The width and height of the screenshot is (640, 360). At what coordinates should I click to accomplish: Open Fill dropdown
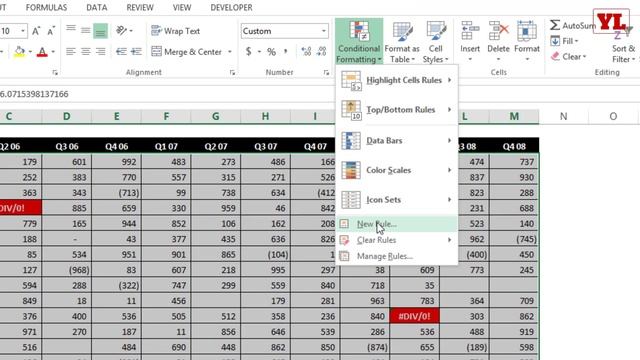pos(564,41)
